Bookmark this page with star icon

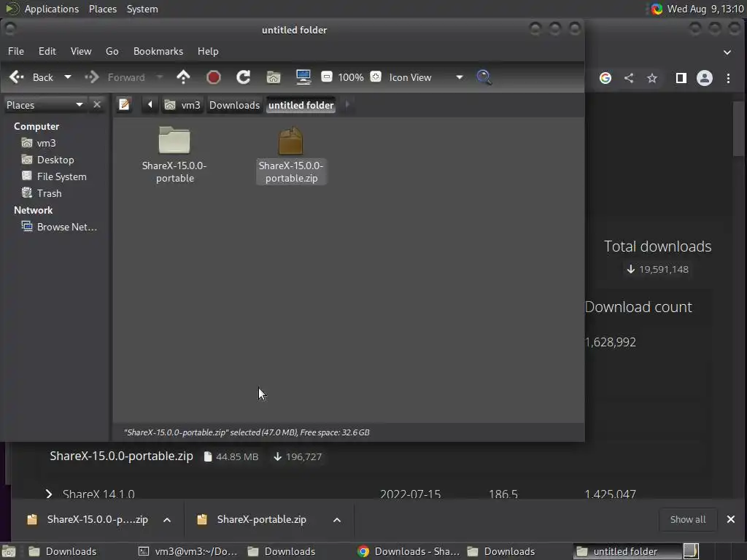[652, 78]
